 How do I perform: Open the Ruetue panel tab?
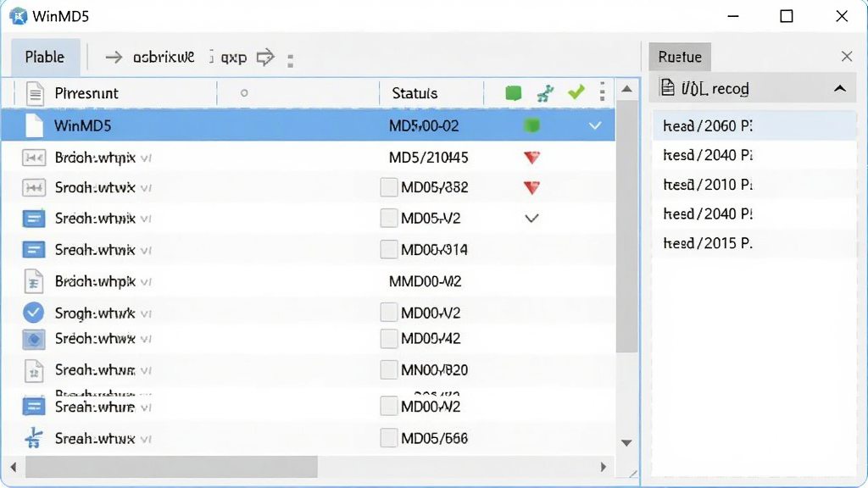pyautogui.click(x=680, y=57)
